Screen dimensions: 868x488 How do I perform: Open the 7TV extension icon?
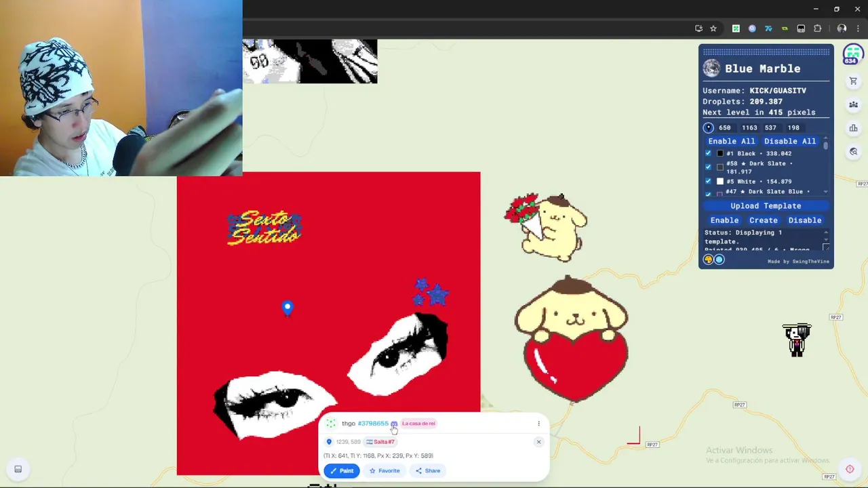point(768,28)
